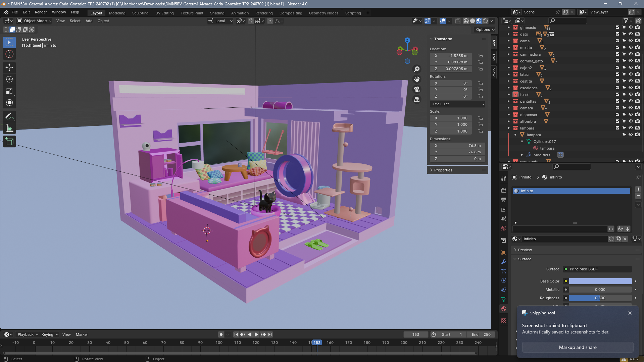Open the Object Data properties tab

[504, 299]
